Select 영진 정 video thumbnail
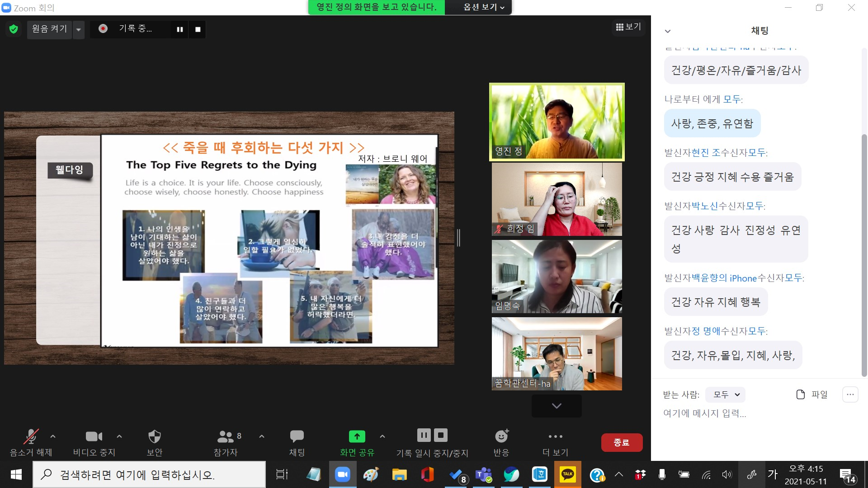Image resolution: width=868 pixels, height=488 pixels. [557, 122]
